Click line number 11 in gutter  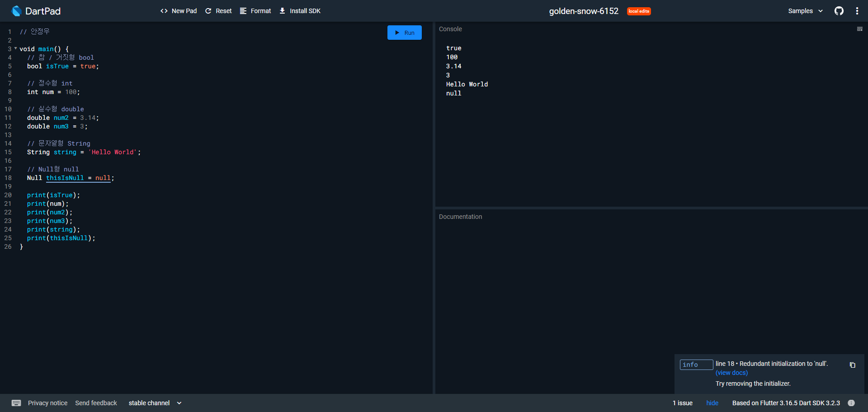coord(8,118)
